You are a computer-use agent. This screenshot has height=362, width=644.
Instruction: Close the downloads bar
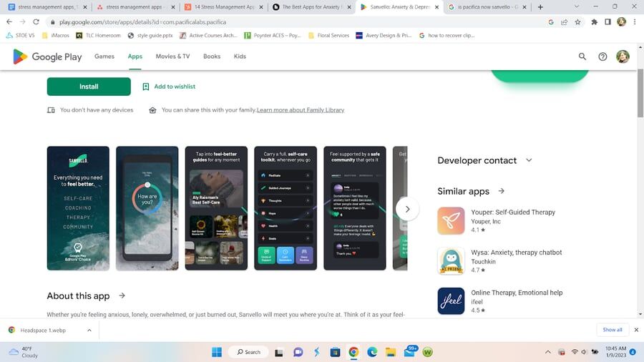click(636, 330)
